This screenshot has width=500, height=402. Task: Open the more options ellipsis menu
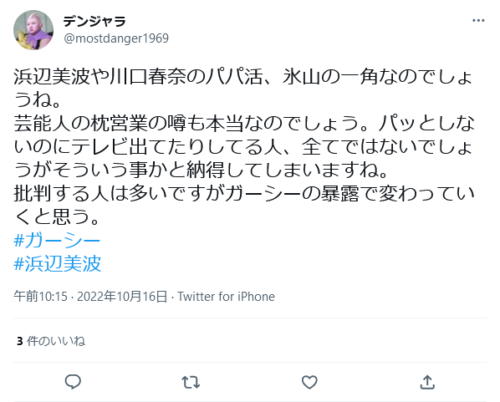point(478,21)
